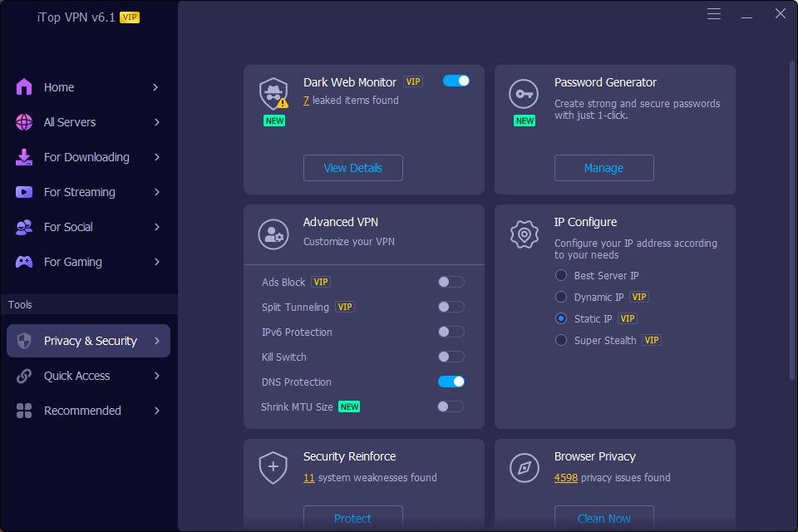Disable the DNS Protection toggle
Image resolution: width=798 pixels, height=532 pixels.
click(451, 382)
